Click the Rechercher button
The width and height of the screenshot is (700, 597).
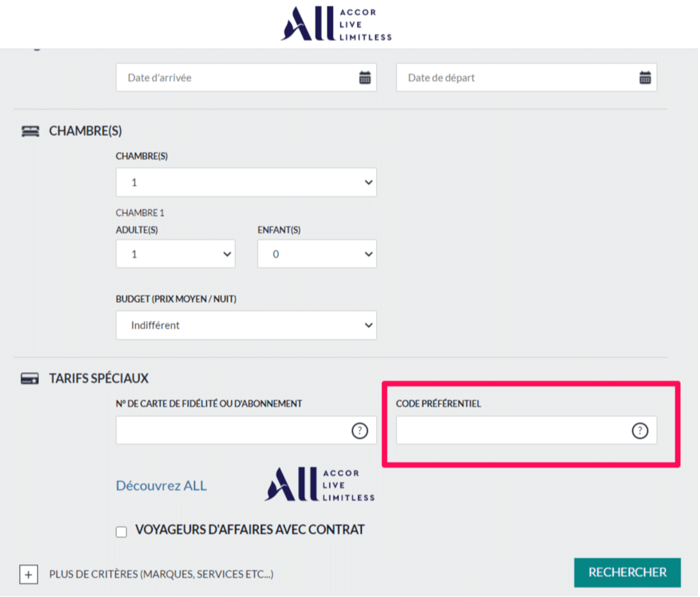(x=627, y=572)
